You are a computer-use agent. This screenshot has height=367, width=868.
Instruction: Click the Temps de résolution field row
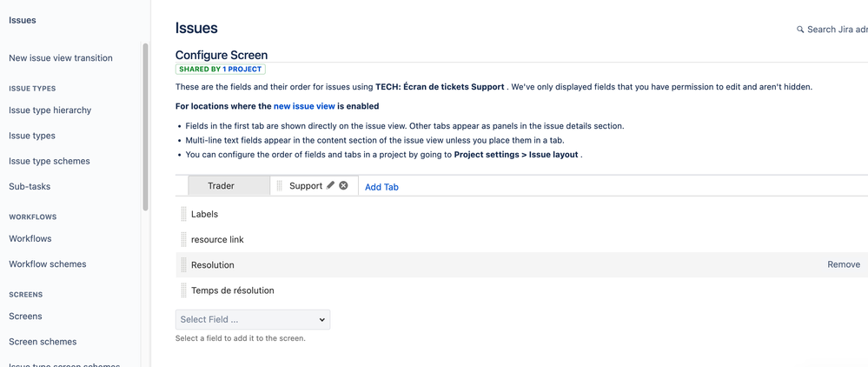click(x=521, y=290)
